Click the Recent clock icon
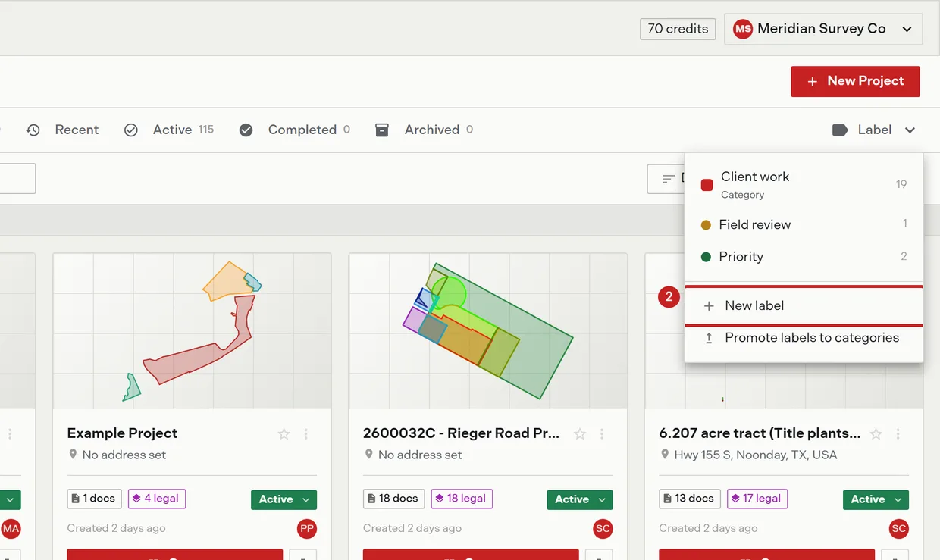Screen dimensions: 940x560 click(33, 130)
